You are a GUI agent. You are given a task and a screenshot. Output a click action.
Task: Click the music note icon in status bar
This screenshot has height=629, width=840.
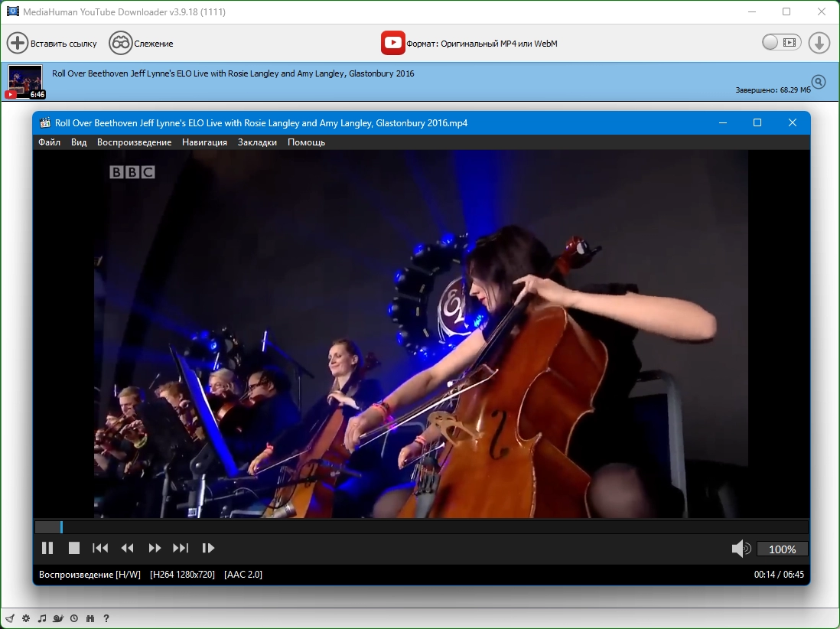(x=42, y=618)
